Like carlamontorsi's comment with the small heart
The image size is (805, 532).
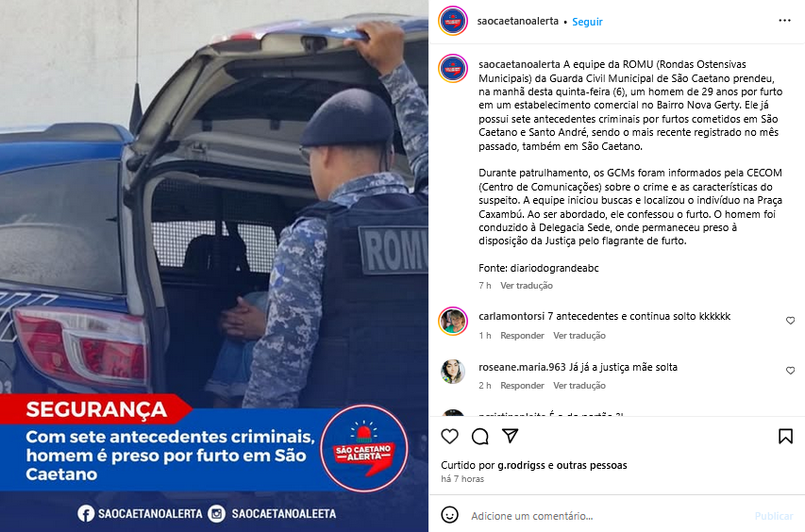point(791,321)
